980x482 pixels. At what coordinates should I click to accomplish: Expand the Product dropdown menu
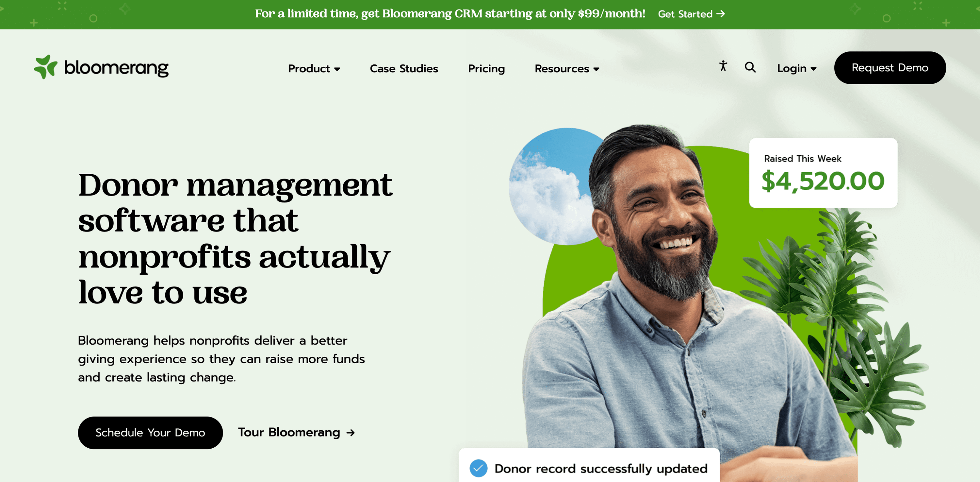(314, 69)
